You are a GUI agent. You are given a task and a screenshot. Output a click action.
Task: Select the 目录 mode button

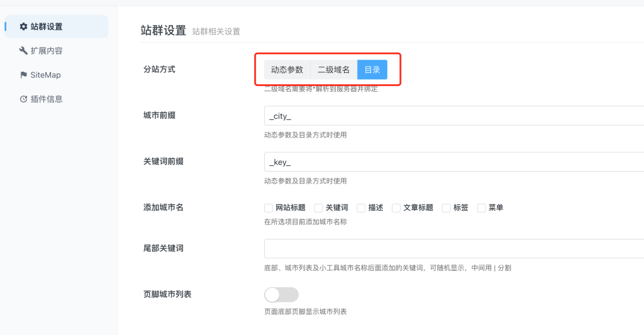point(372,70)
